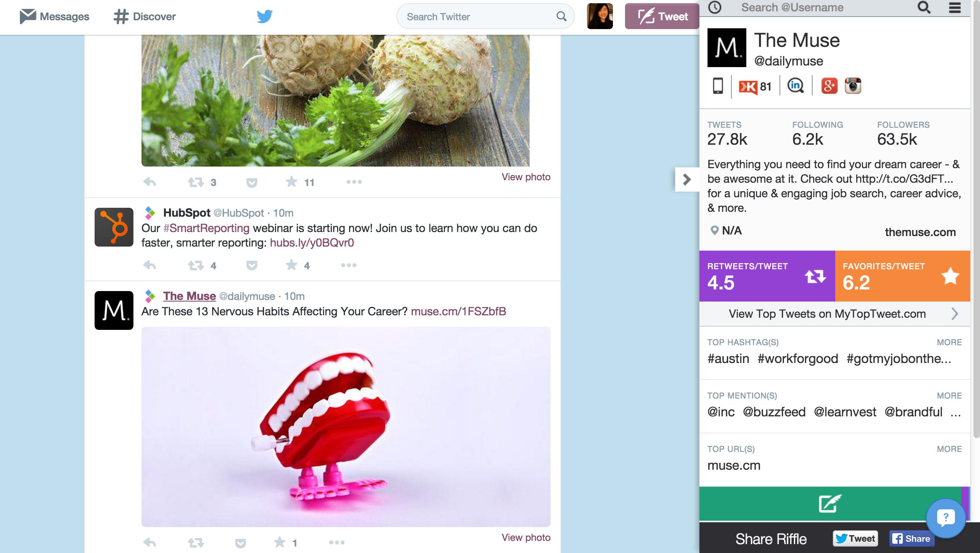
Task: Open the Riffle hamburger menu
Action: click(x=955, y=7)
